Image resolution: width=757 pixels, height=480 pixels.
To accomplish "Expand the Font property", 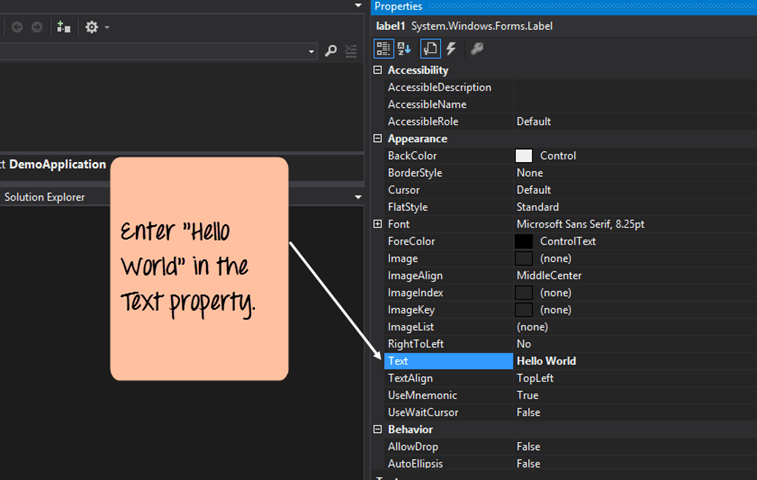I will click(377, 224).
